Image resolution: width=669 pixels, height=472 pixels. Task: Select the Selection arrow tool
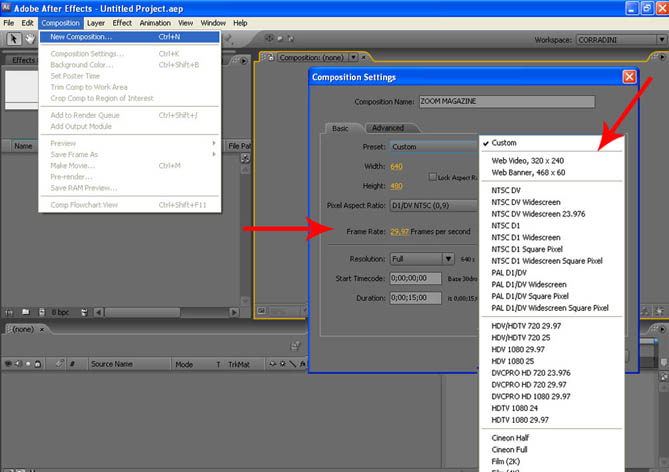click(13, 39)
